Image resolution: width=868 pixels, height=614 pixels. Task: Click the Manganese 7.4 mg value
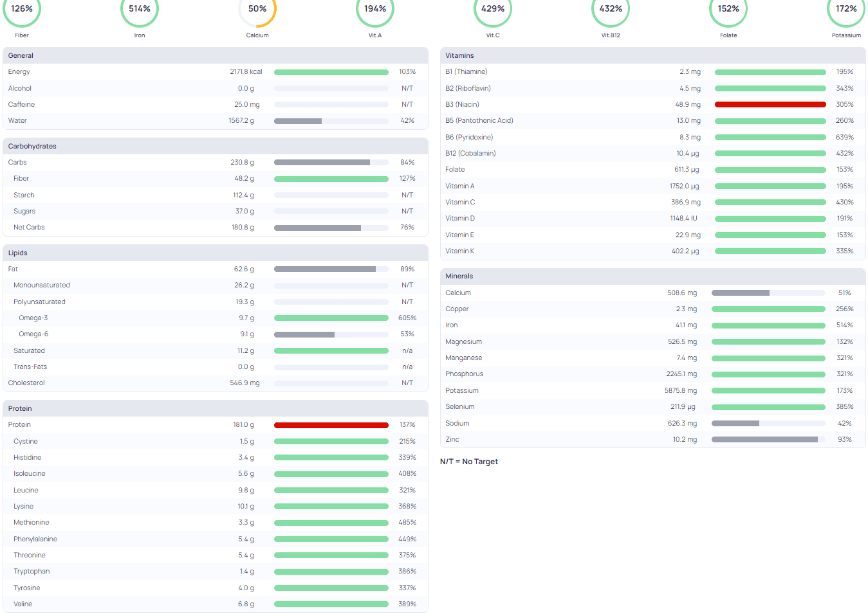coord(687,358)
